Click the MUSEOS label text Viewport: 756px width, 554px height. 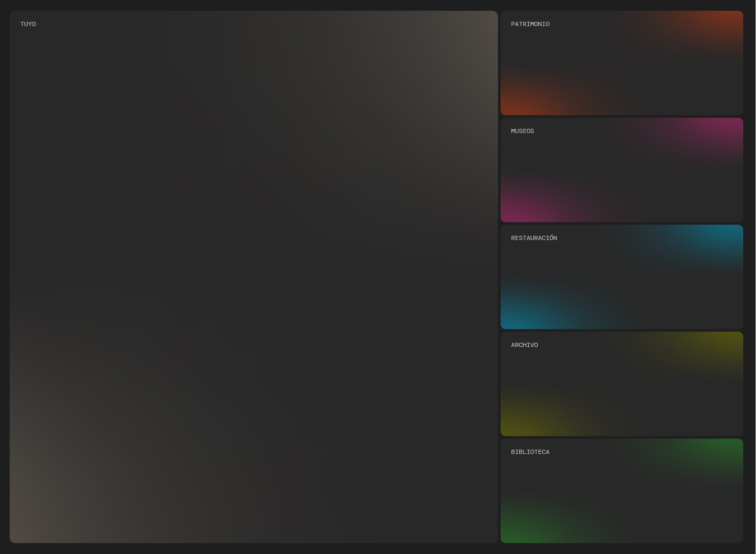pyautogui.click(x=522, y=131)
